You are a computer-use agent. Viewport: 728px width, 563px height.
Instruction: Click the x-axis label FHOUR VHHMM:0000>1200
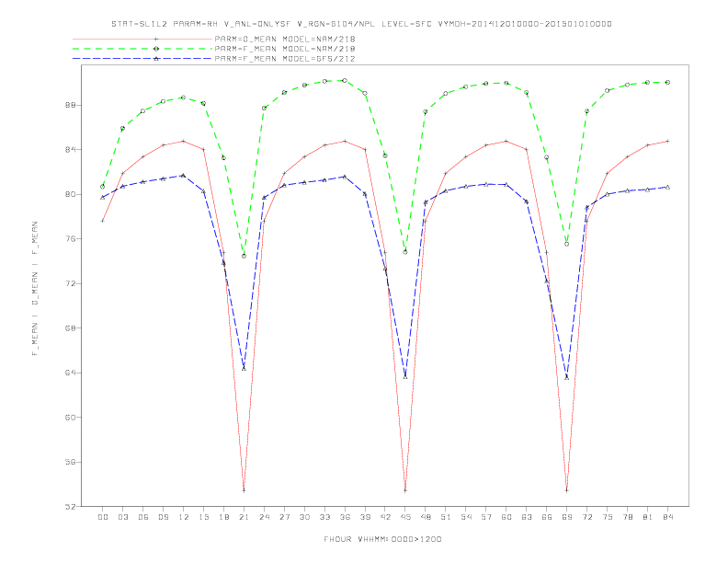pyautogui.click(x=382, y=539)
